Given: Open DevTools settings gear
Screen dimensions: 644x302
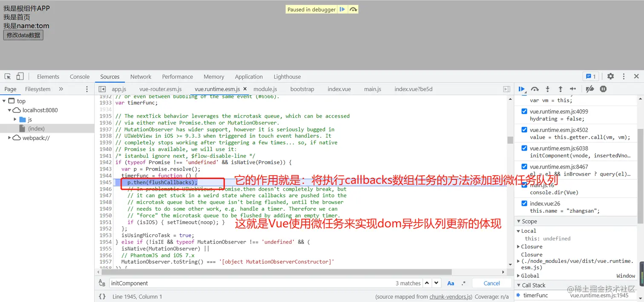Looking at the screenshot, I should 611,77.
